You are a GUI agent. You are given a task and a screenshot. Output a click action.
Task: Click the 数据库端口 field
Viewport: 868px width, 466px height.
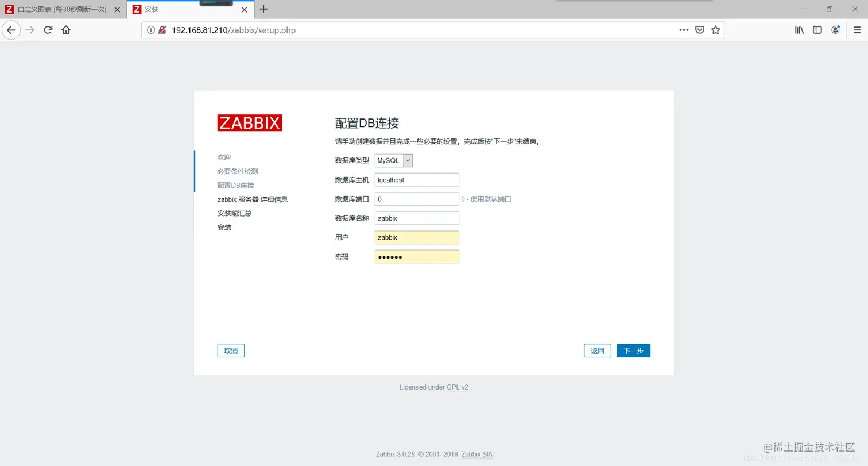(x=417, y=199)
